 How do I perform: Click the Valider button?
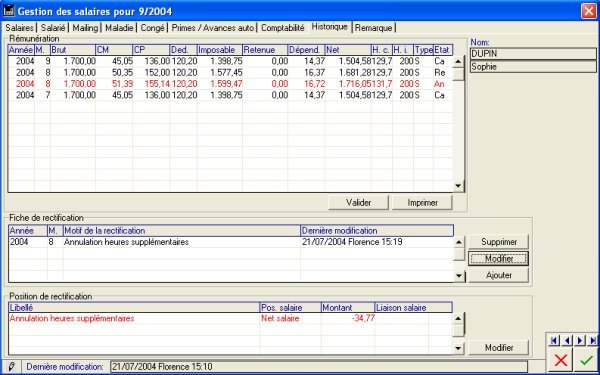coord(359,203)
